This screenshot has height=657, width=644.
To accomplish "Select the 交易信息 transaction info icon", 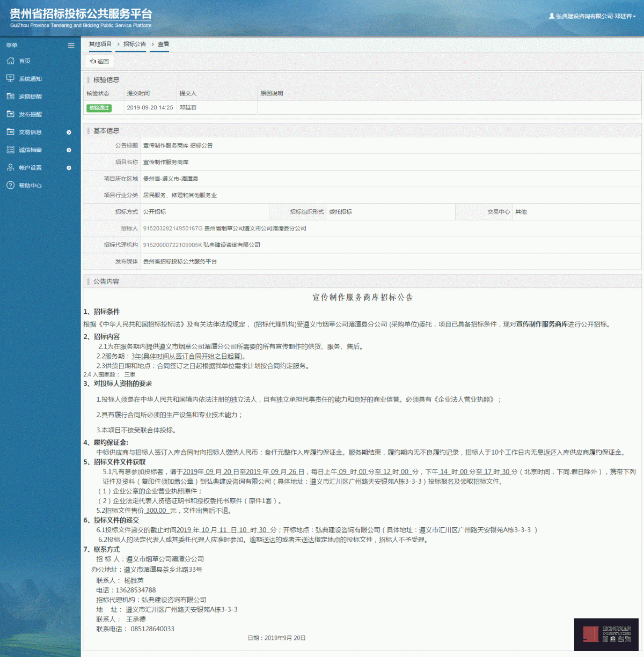I will click(10, 132).
